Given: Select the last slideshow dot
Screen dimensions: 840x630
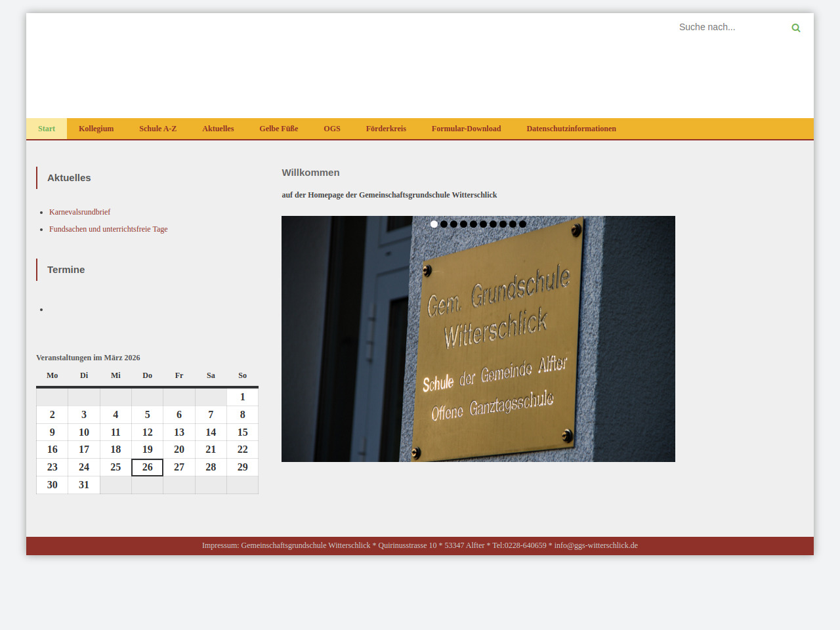Looking at the screenshot, I should coord(522,224).
